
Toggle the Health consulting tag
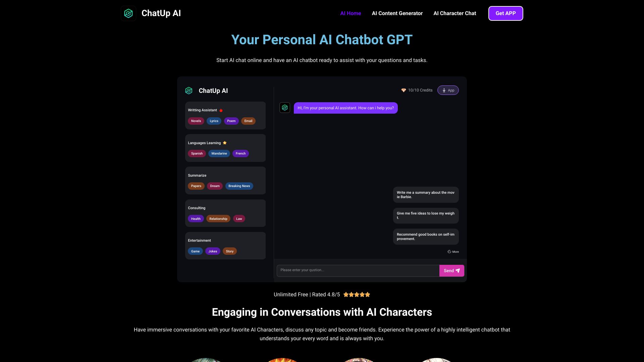coord(196,218)
